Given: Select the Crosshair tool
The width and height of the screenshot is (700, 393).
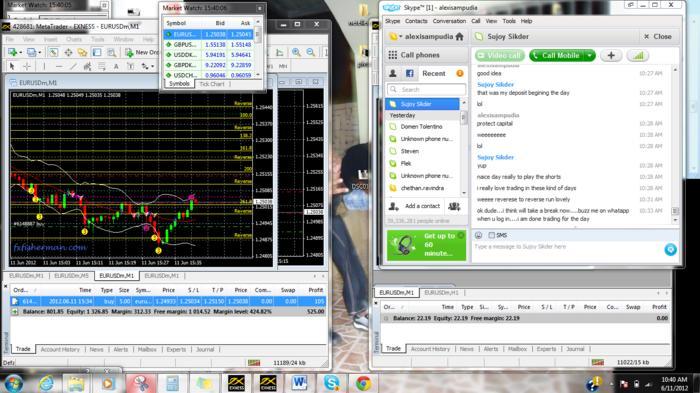Looking at the screenshot, I should (27, 66).
